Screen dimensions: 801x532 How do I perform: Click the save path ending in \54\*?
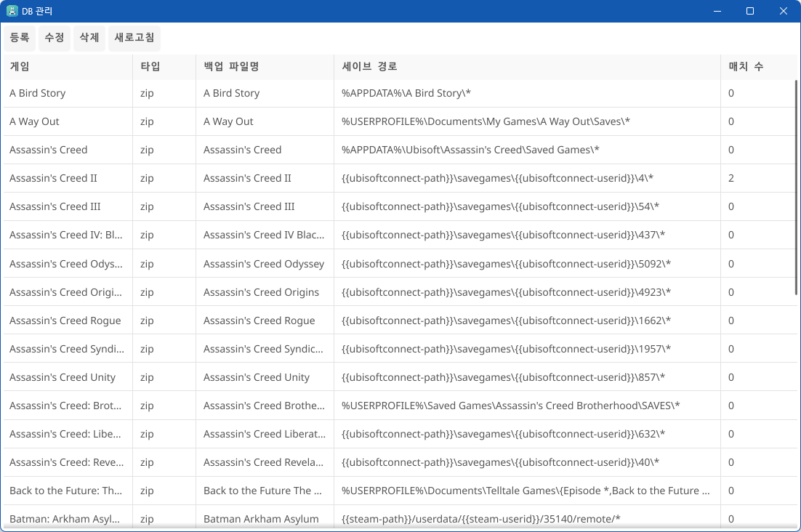(501, 207)
